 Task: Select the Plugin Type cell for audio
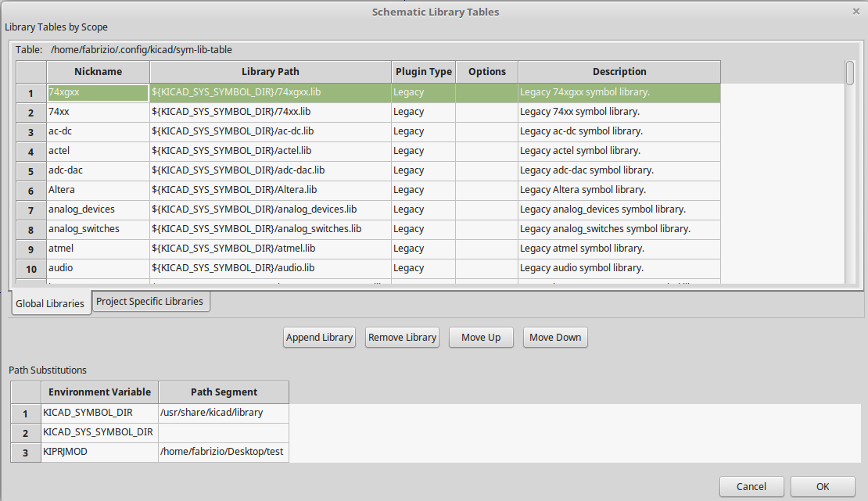coord(423,268)
